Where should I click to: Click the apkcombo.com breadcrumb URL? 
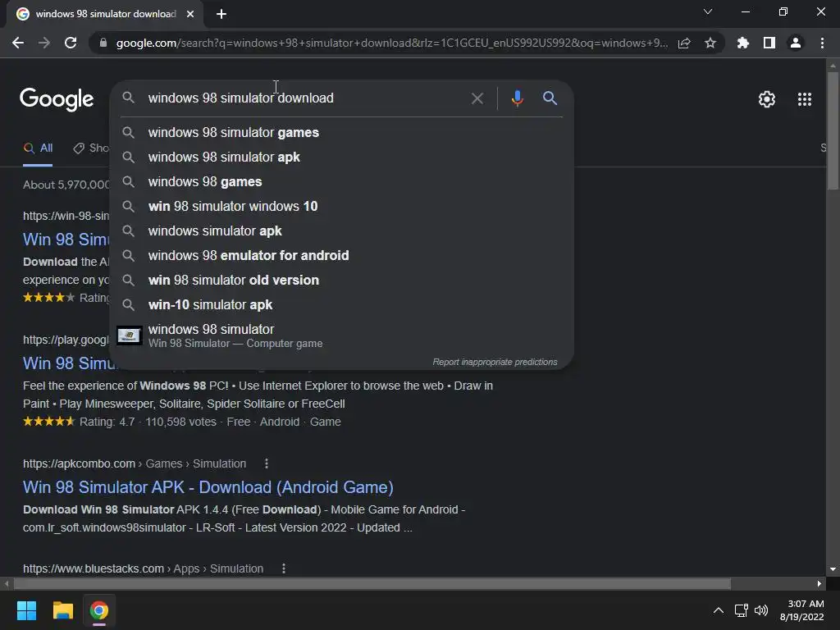(135, 463)
